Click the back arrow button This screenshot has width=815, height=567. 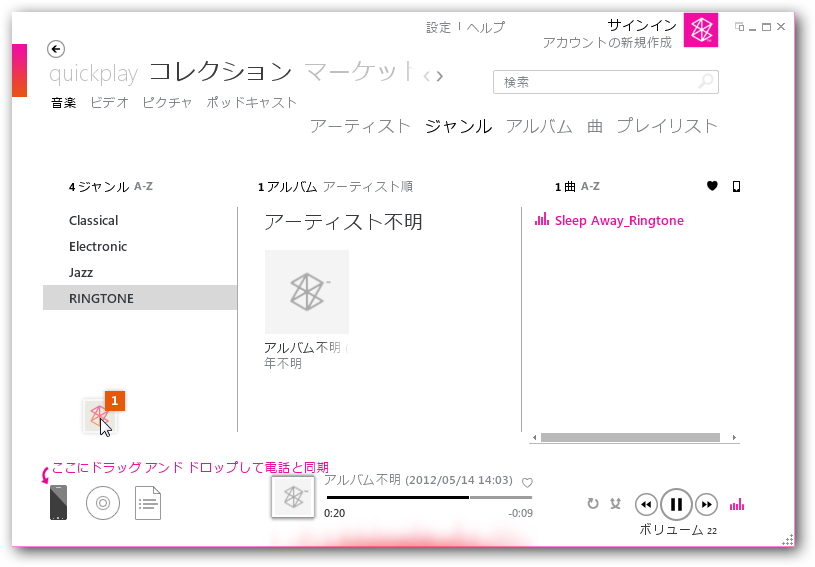point(56,49)
